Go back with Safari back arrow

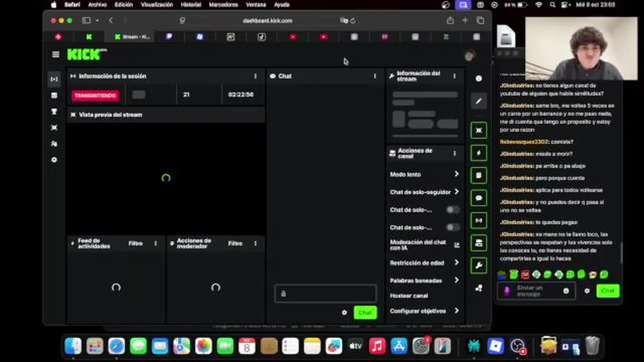(111, 21)
